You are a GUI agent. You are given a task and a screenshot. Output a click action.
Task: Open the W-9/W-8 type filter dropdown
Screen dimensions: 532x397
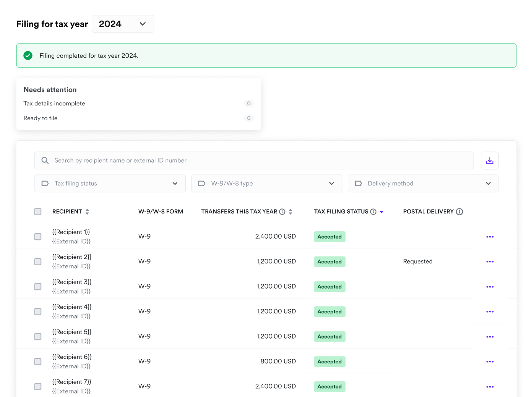266,184
